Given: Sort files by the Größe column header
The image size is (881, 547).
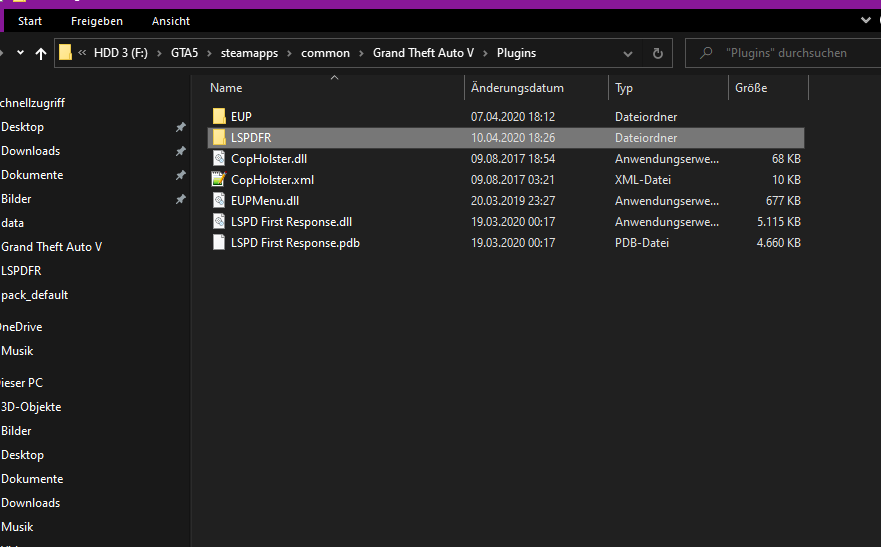Looking at the screenshot, I should tap(751, 88).
